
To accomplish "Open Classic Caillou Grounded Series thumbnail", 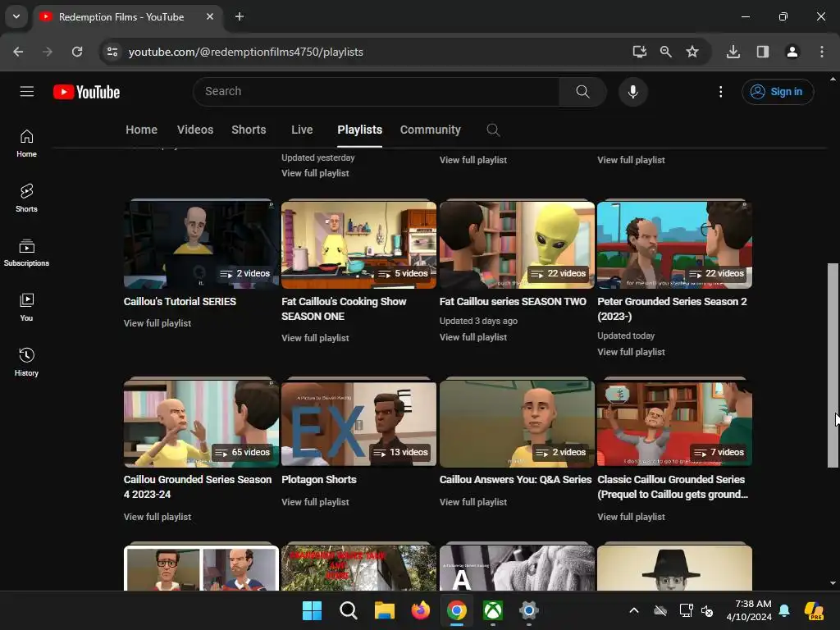I will [x=674, y=422].
